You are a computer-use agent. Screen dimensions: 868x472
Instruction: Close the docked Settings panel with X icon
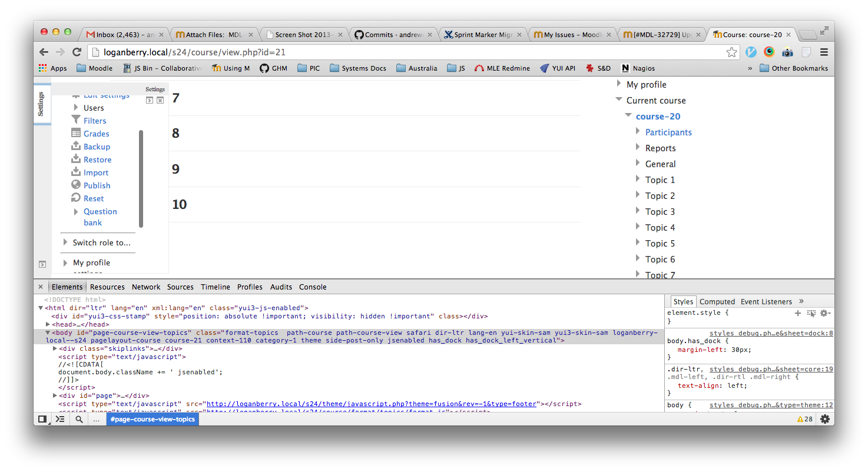[x=160, y=100]
